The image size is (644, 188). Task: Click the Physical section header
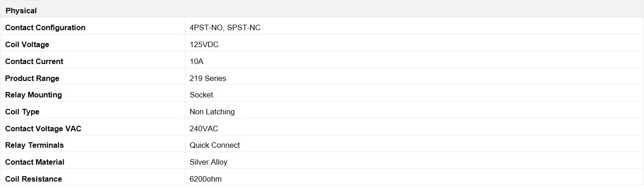(x=21, y=11)
